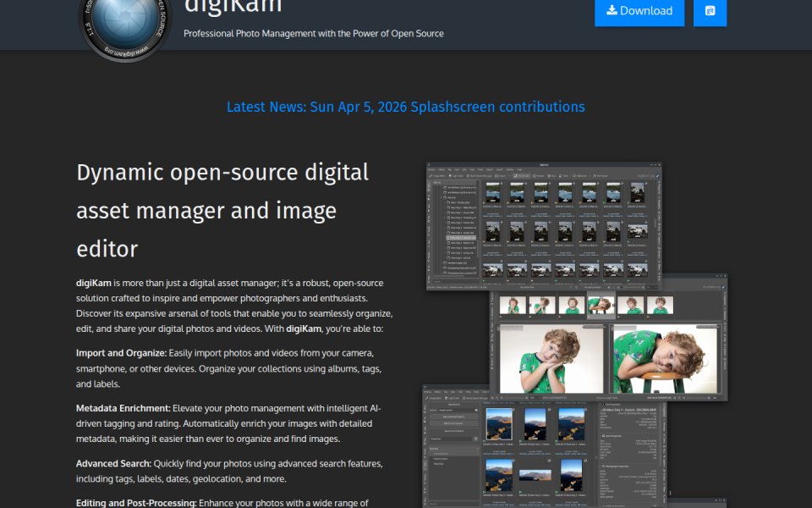Viewport: 812px width, 508px height.
Task: Click the Download button
Action: 639,11
